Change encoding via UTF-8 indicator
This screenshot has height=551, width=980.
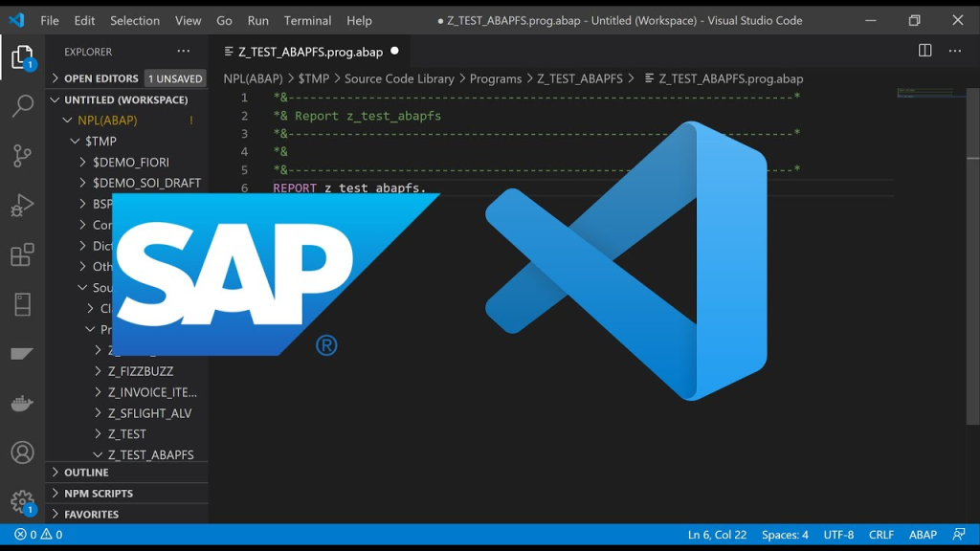coord(838,535)
